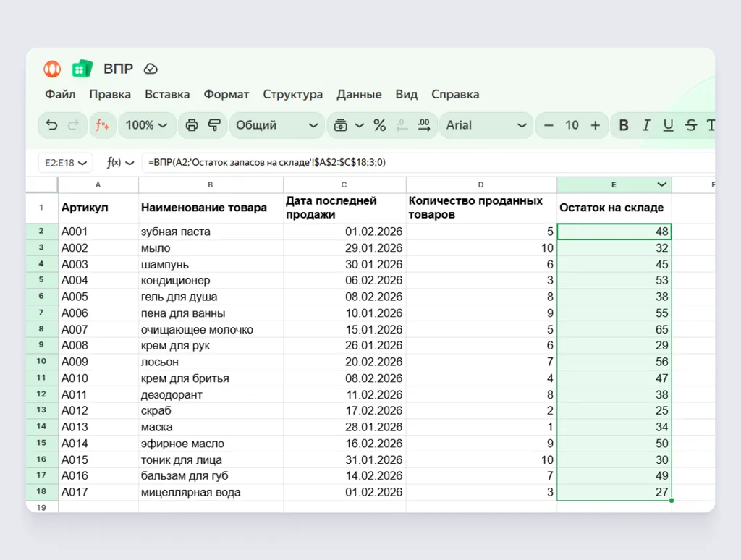741x560 pixels.
Task: Open the Данные menu
Action: point(359,94)
